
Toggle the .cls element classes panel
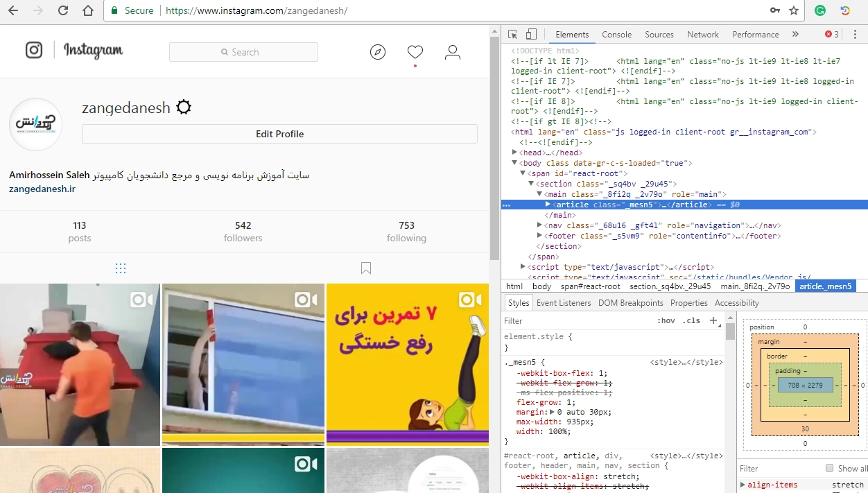click(x=691, y=321)
